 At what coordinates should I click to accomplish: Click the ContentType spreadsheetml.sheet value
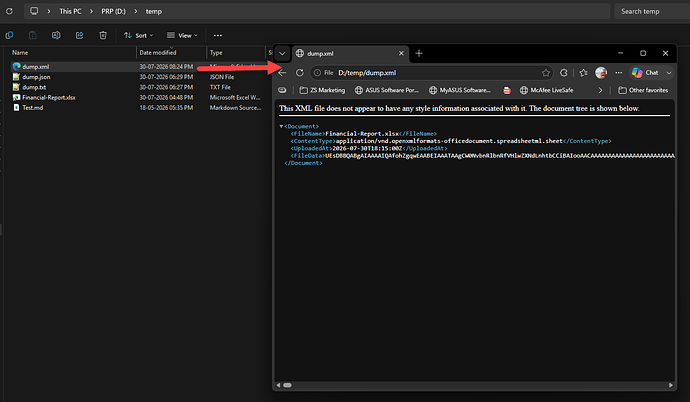coord(449,141)
